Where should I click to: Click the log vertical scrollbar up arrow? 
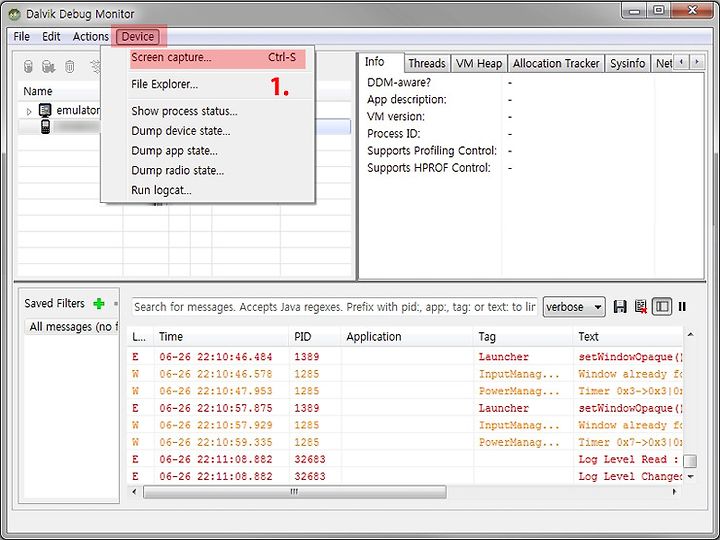[x=690, y=335]
